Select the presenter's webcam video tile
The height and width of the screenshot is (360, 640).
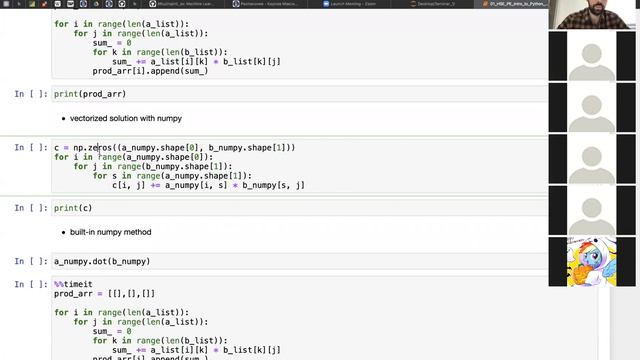592,14
